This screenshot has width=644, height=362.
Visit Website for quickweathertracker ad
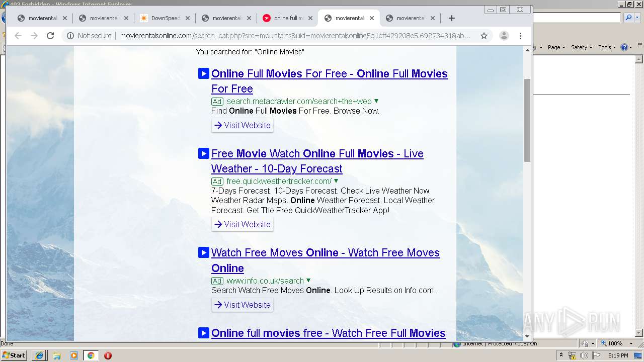point(243,224)
